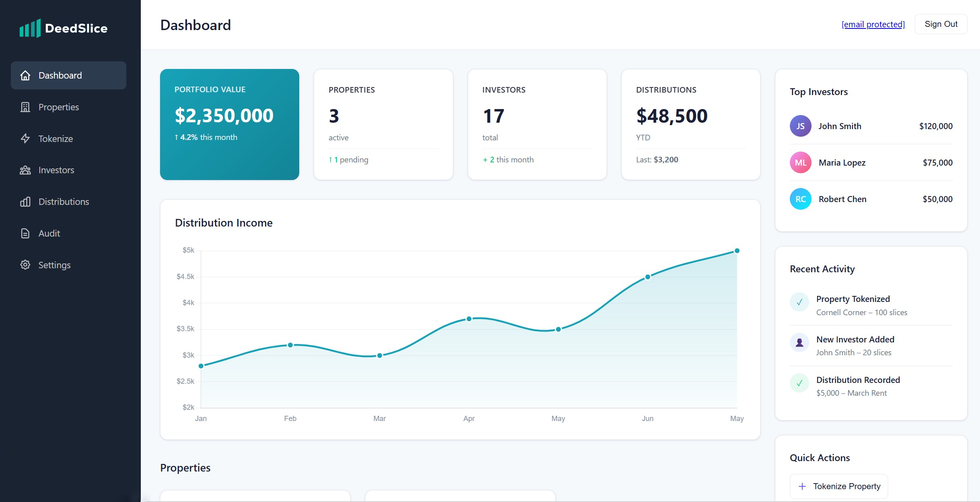Select the Tokenize lightning bolt icon
Screen dimensions: 980x502
click(x=25, y=138)
